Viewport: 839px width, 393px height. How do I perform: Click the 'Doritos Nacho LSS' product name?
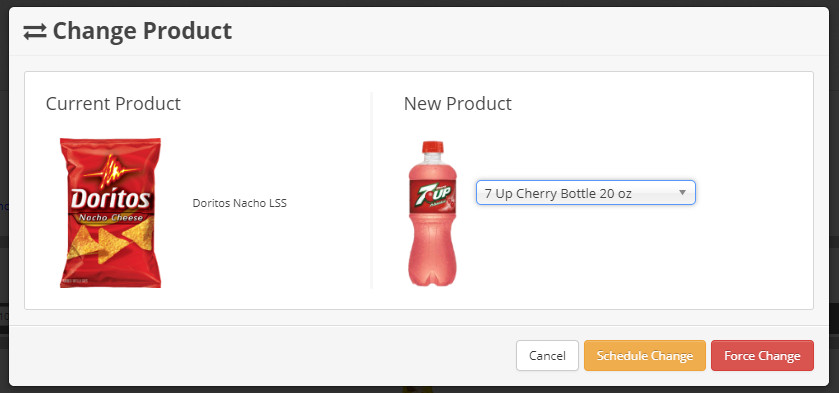pos(240,203)
